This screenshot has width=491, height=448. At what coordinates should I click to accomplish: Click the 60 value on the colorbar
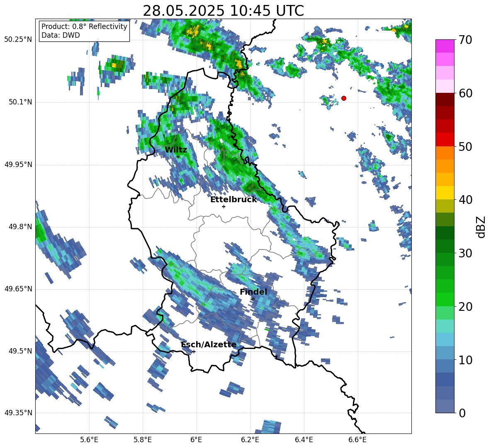tap(465, 93)
